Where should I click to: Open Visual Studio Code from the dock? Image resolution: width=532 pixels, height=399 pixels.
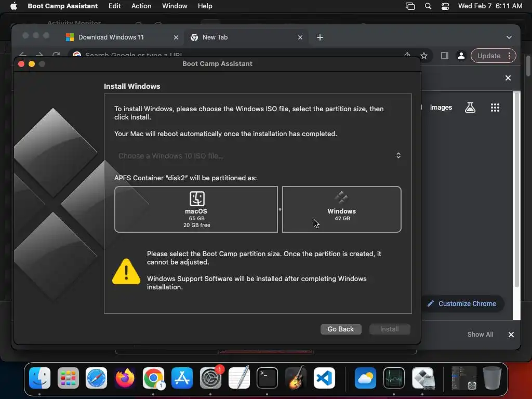pyautogui.click(x=324, y=378)
